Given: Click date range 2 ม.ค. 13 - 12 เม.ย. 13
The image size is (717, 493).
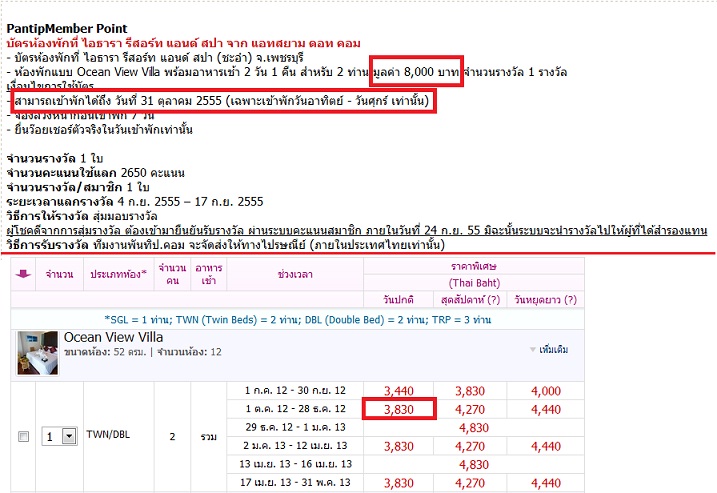Looking at the screenshot, I should pyautogui.click(x=295, y=445).
